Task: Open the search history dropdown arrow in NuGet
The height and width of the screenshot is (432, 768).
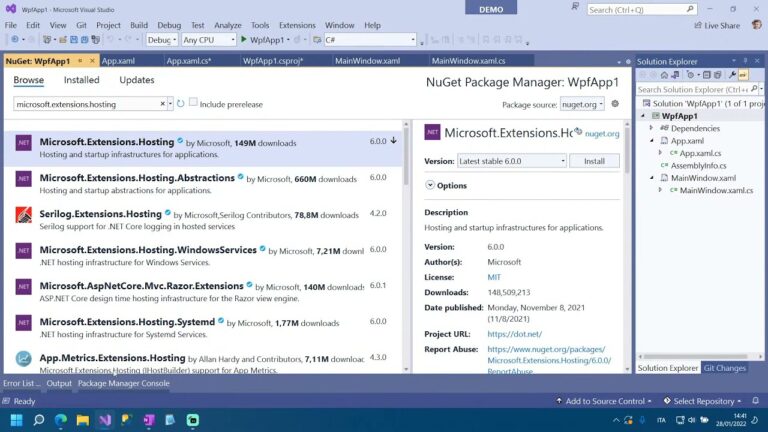Action: click(x=170, y=104)
